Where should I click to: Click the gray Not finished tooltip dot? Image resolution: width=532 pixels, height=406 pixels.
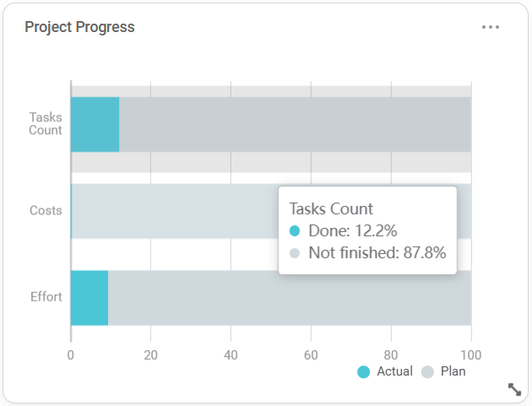pos(295,252)
